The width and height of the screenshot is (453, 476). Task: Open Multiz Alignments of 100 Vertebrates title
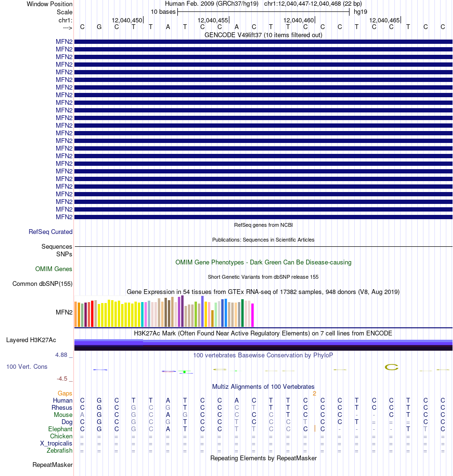coord(263,387)
